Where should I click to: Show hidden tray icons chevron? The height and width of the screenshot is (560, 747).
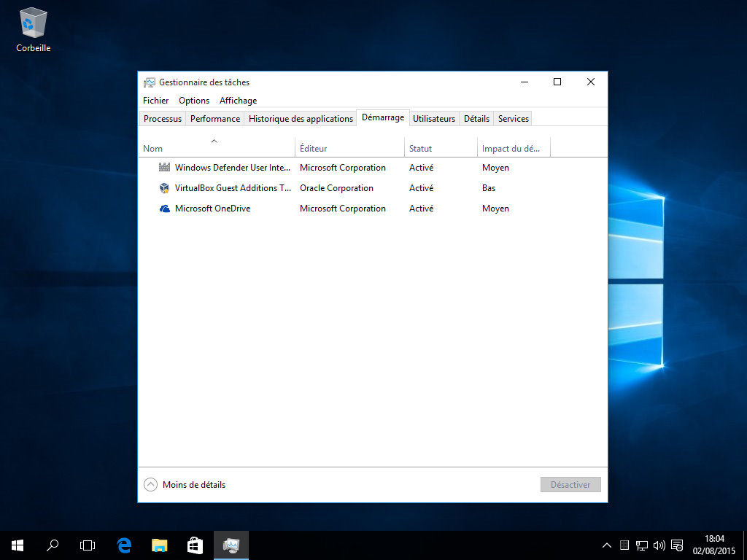tap(606, 545)
